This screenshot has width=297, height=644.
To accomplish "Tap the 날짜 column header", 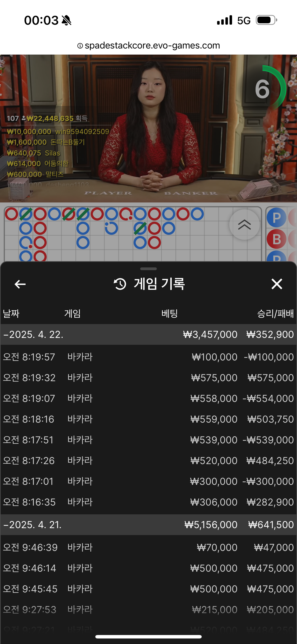I will (x=11, y=313).
